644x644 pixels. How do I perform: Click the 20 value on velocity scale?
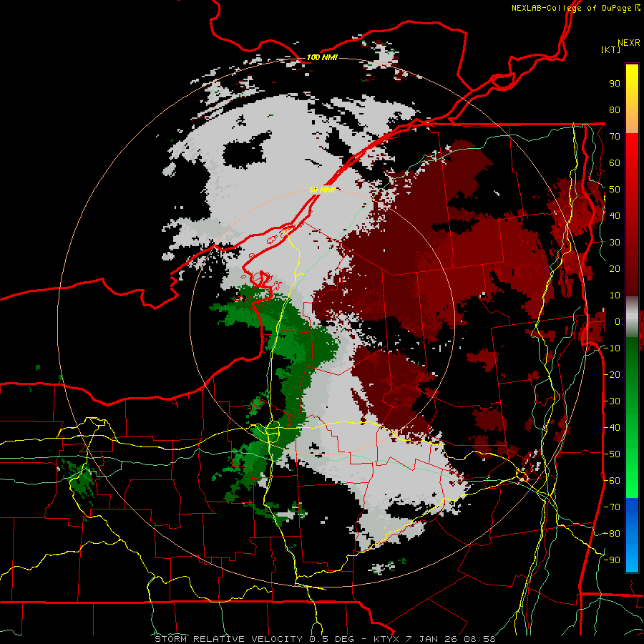(615, 269)
